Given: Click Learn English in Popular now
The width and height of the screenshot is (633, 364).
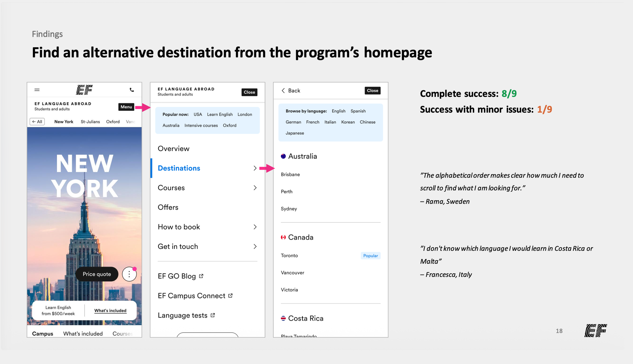Looking at the screenshot, I should [220, 114].
